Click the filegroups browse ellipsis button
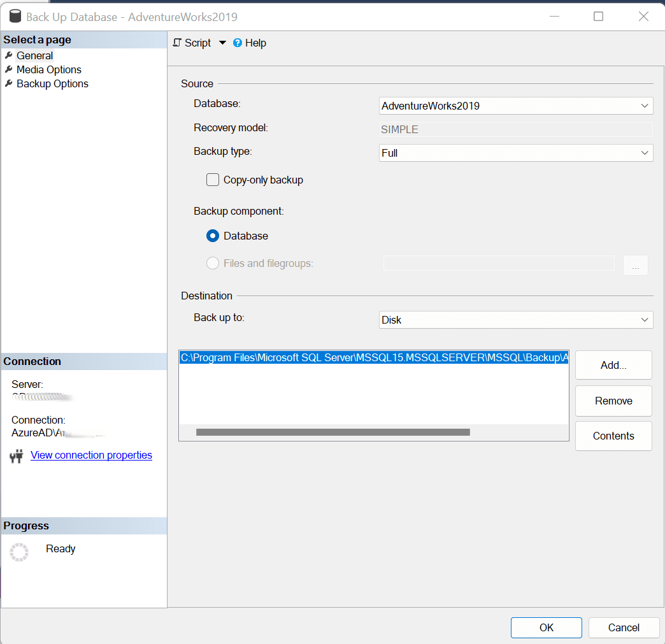This screenshot has height=644, width=665. 635,265
